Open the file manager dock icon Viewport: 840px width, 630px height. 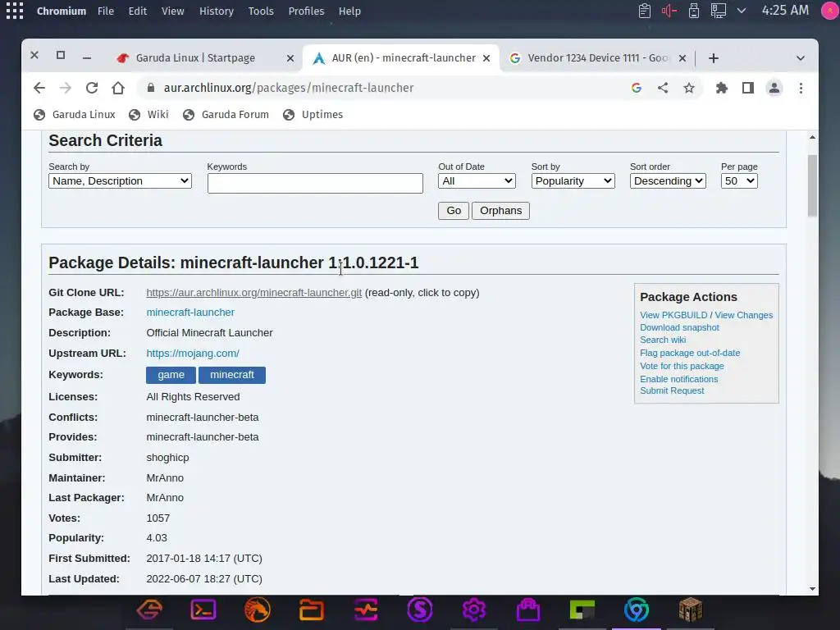click(311, 609)
